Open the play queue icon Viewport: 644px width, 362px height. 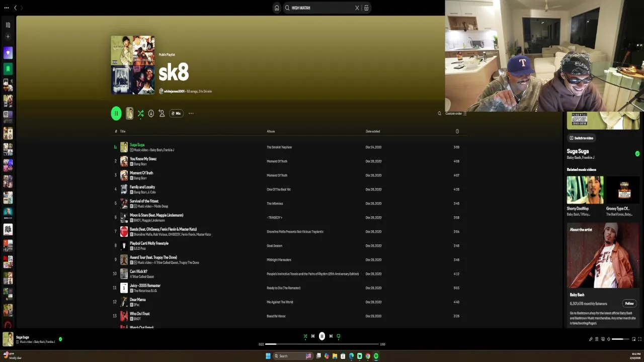pos(597,339)
